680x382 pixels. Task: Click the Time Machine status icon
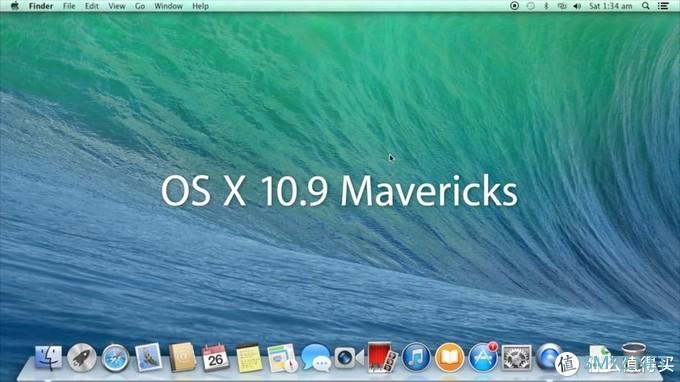point(530,6)
